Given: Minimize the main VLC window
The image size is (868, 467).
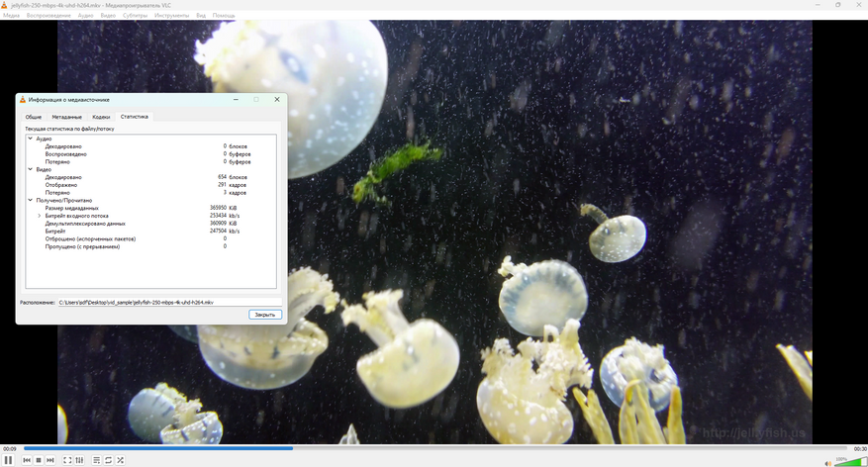Looking at the screenshot, I should (x=818, y=5).
